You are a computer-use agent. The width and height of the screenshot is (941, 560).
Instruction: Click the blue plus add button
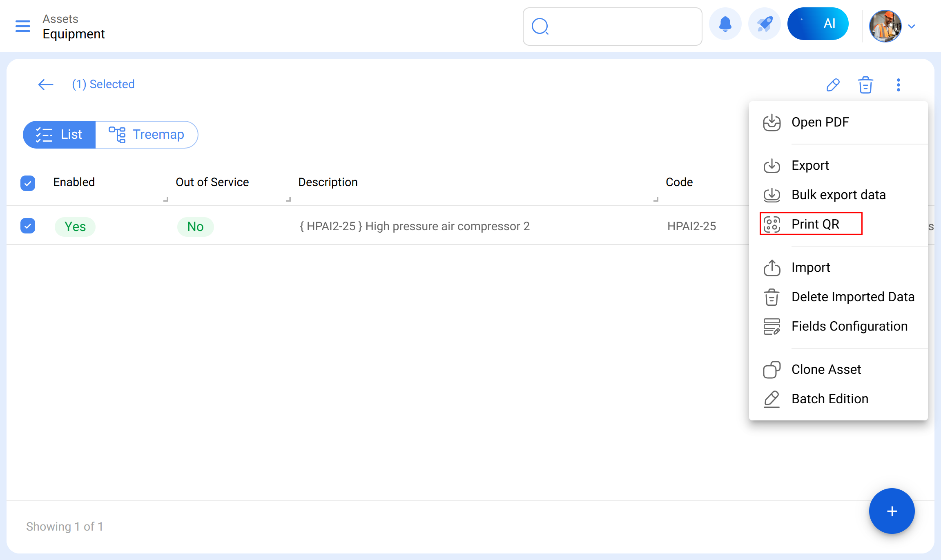[892, 511]
